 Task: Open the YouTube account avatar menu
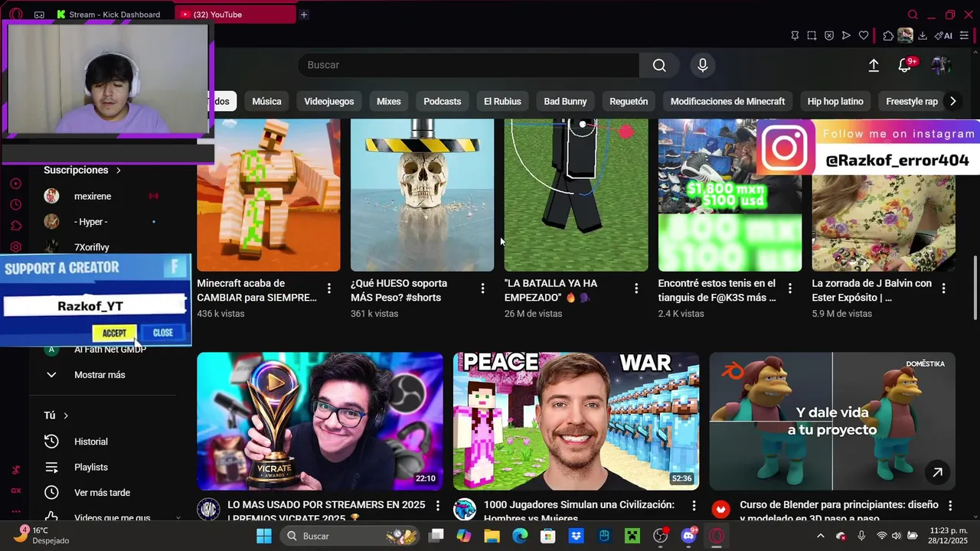(x=941, y=66)
